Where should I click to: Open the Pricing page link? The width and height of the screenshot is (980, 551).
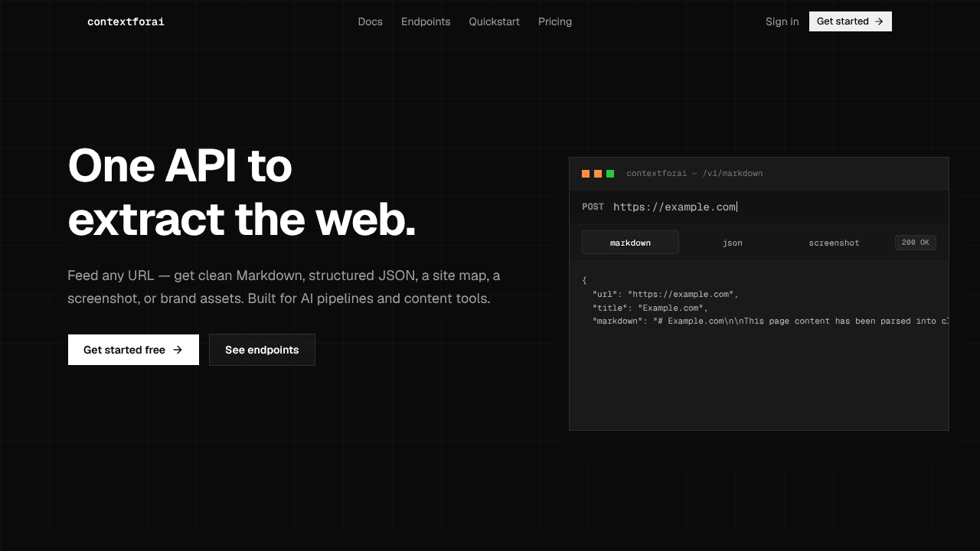tap(555, 21)
